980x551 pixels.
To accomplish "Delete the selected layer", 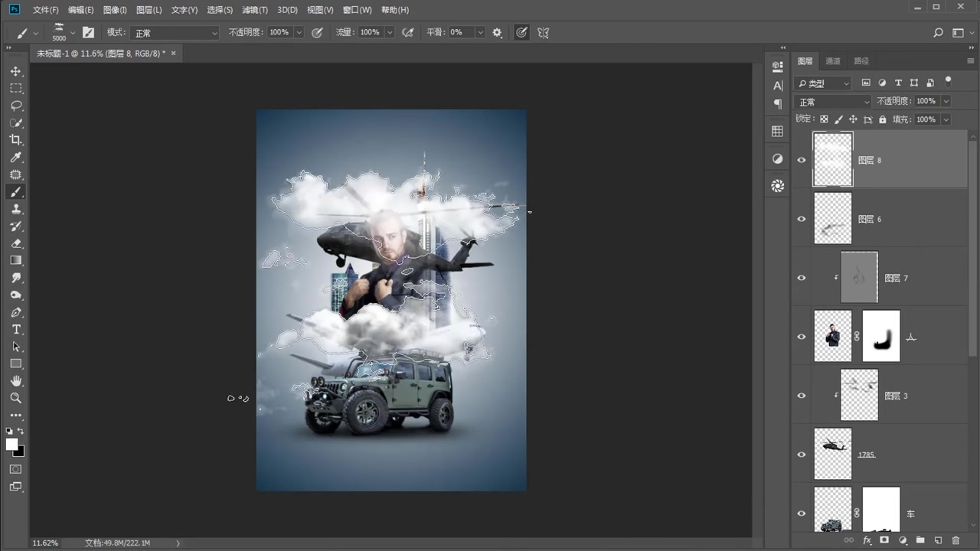I will tap(955, 540).
